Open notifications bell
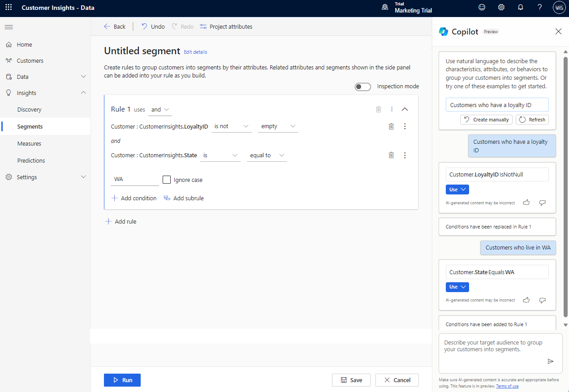 tap(520, 7)
